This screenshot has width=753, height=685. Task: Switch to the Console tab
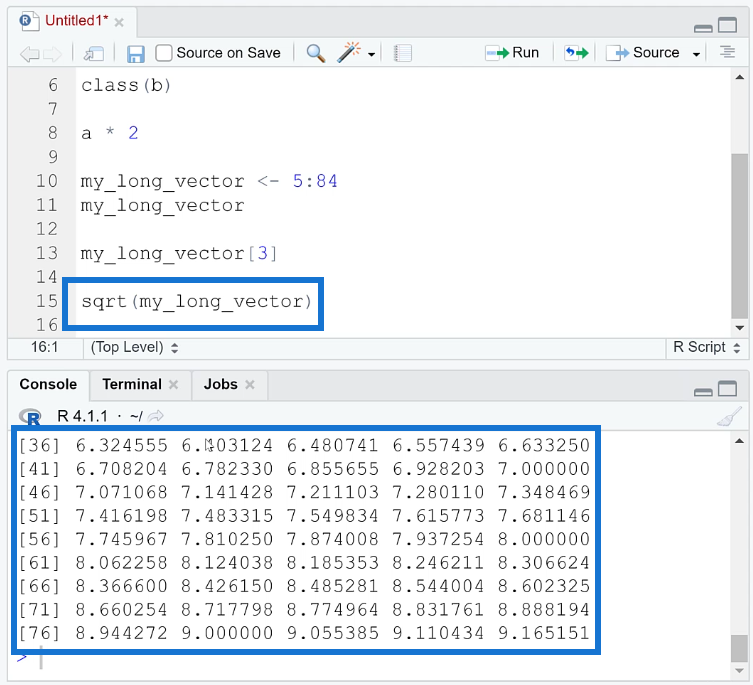[48, 384]
